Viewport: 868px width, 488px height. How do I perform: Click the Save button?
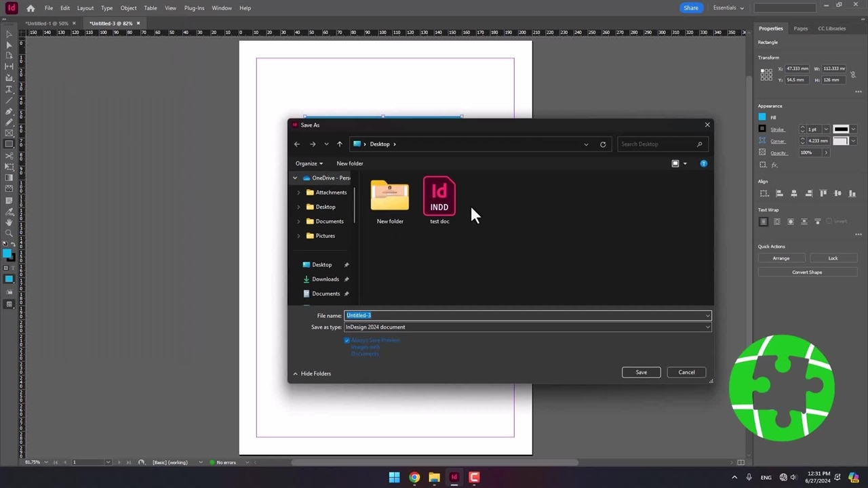[641, 372]
